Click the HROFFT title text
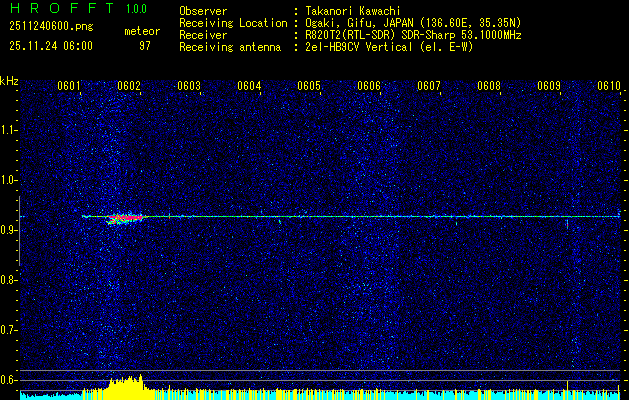The height and width of the screenshot is (400, 629). click(63, 8)
